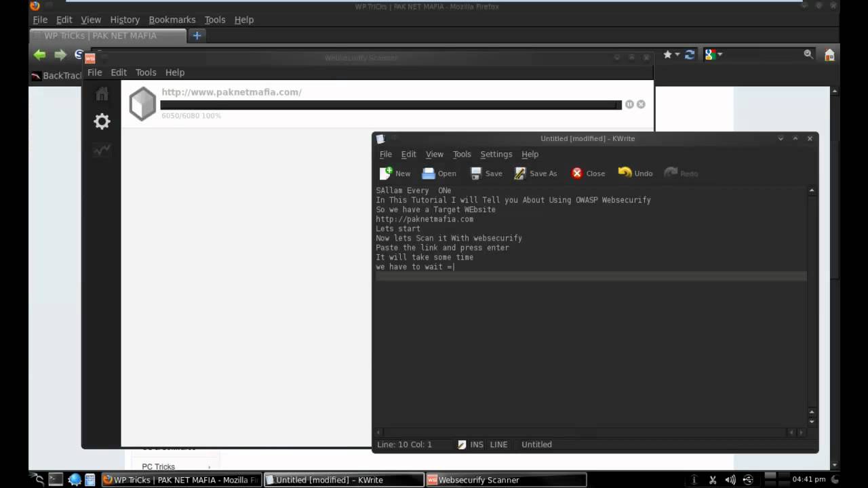Open the Kali dragon application menu in taskbar
Image resolution: width=868 pixels, height=488 pixels.
coord(37,479)
